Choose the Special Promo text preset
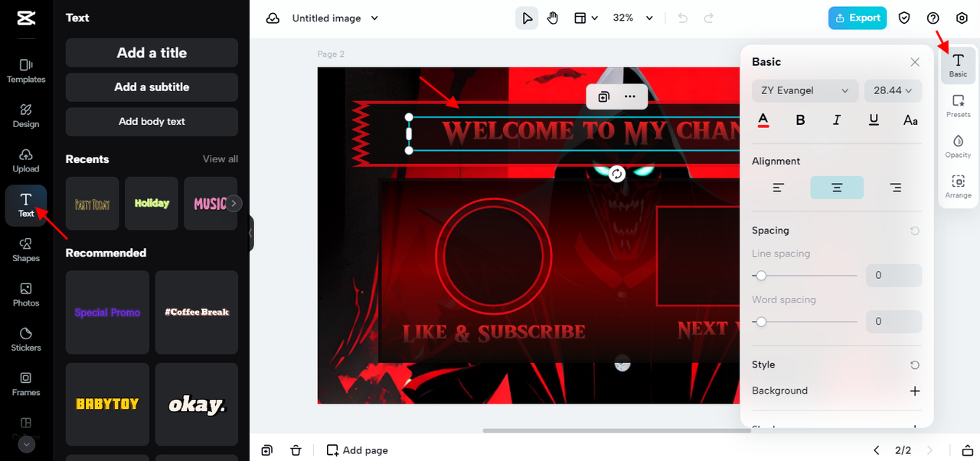Image resolution: width=980 pixels, height=461 pixels. coord(107,312)
